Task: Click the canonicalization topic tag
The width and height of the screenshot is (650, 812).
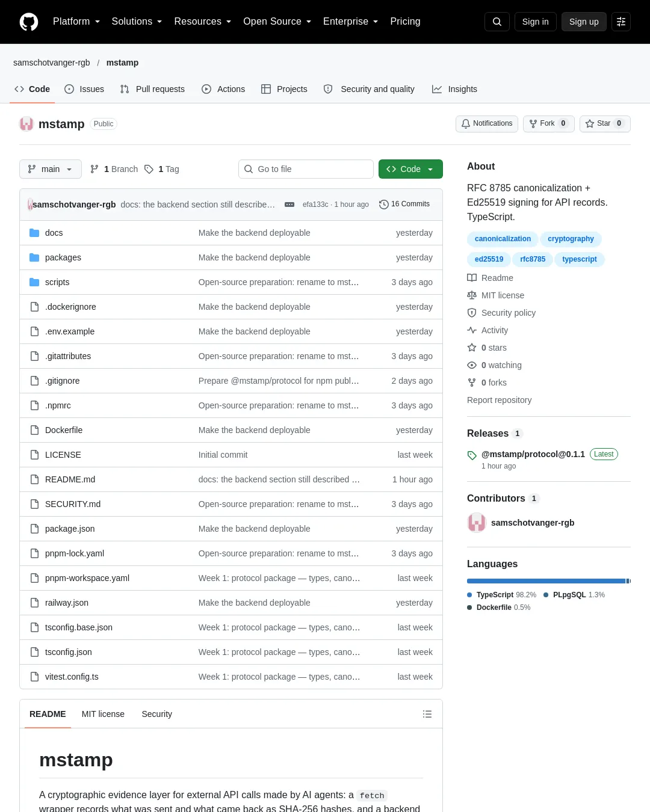Action: pyautogui.click(x=503, y=239)
